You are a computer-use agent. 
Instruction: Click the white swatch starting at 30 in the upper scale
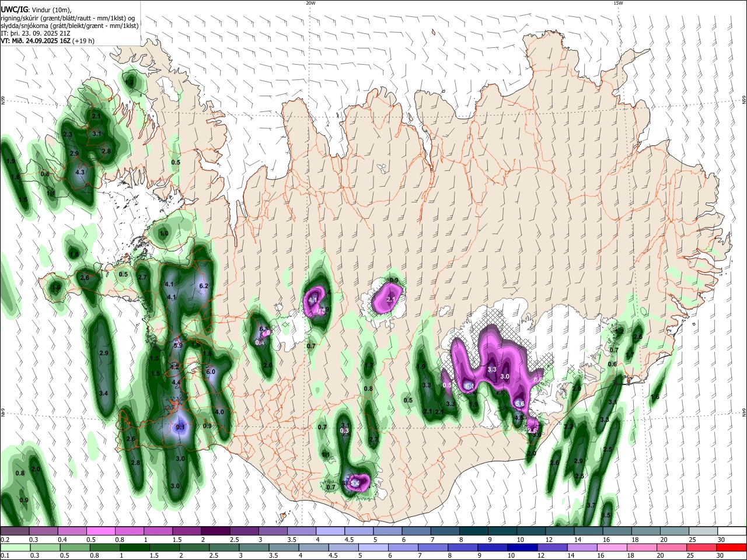[731, 531]
